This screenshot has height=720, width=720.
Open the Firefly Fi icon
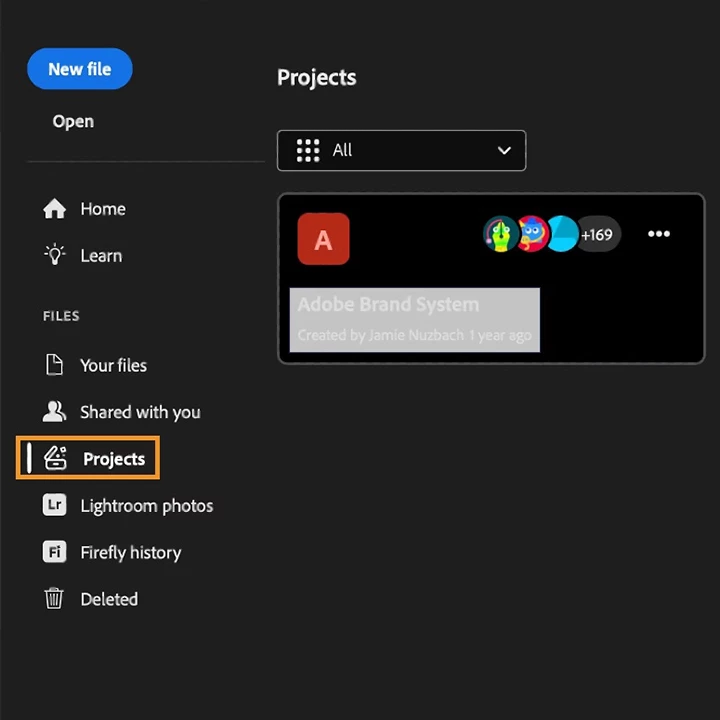coord(55,551)
